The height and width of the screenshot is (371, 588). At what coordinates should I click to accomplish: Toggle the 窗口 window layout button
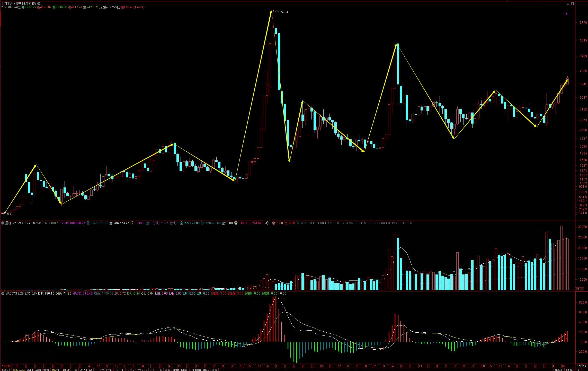(x=30, y=370)
